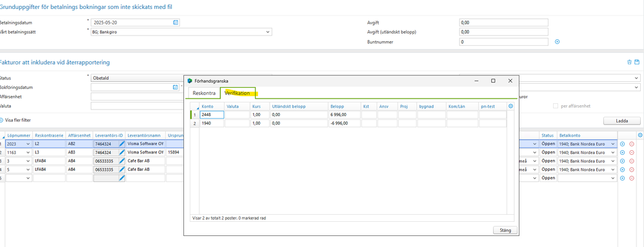Open the Status Obetald dropdown

(x=137, y=78)
